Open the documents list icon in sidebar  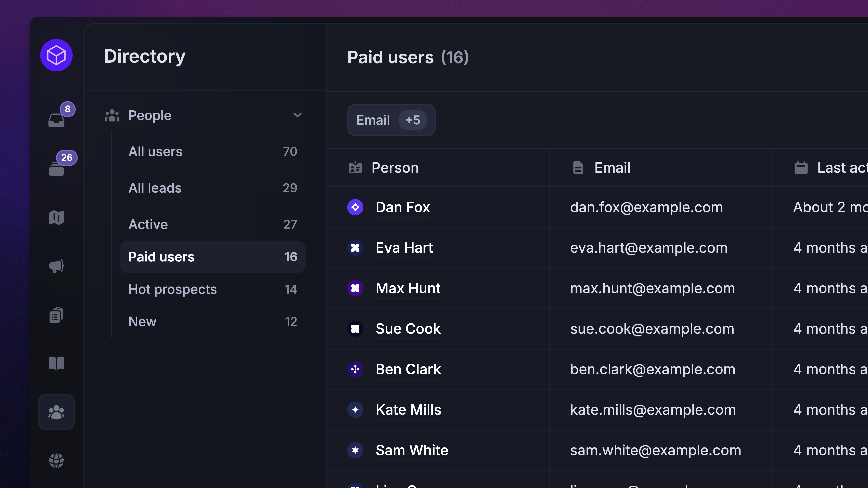click(x=56, y=315)
